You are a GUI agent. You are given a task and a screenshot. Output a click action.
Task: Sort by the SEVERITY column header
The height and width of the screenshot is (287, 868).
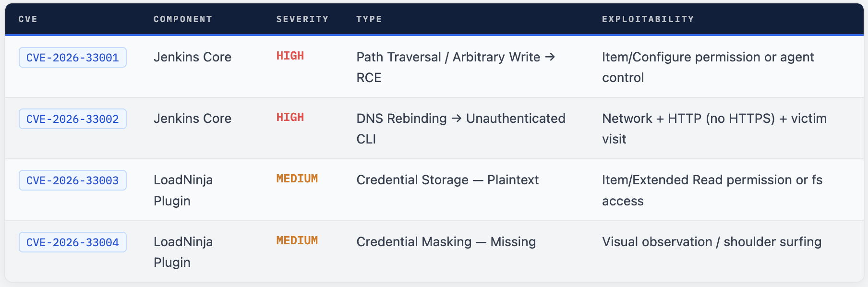302,19
